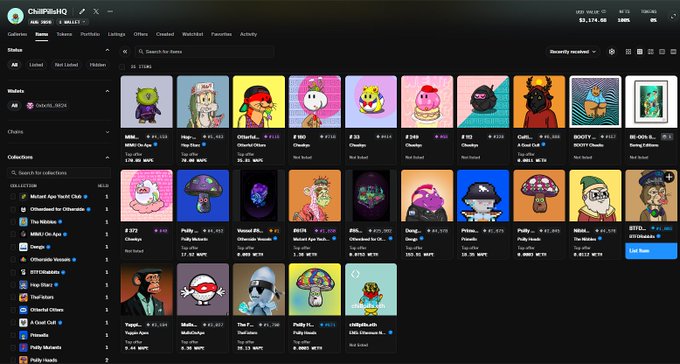Collapse the filter sidebar with the double-chevron icon
Screen dimensions: 680x364
tap(125, 52)
